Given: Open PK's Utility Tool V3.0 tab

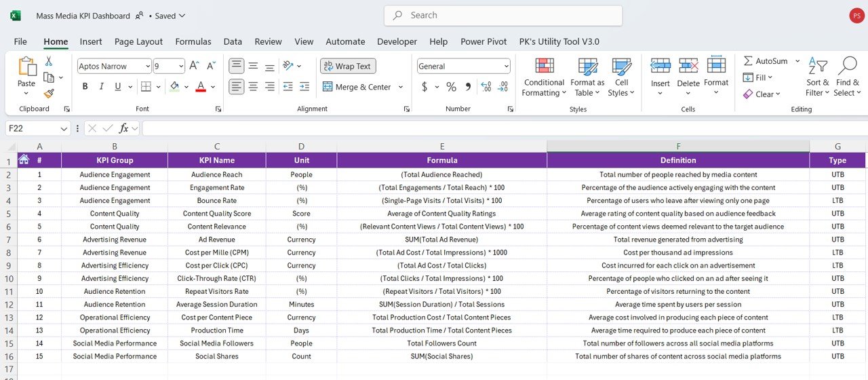Looking at the screenshot, I should click(559, 41).
